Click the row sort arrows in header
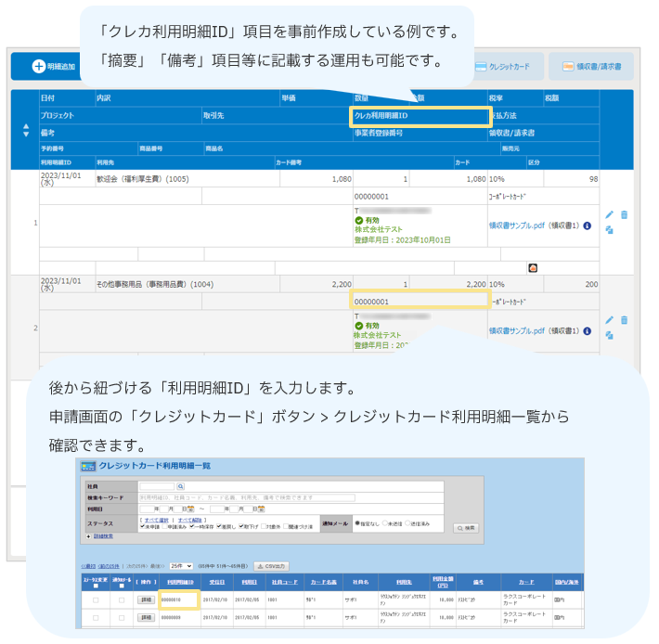The height and width of the screenshot is (644, 659). pos(25,131)
